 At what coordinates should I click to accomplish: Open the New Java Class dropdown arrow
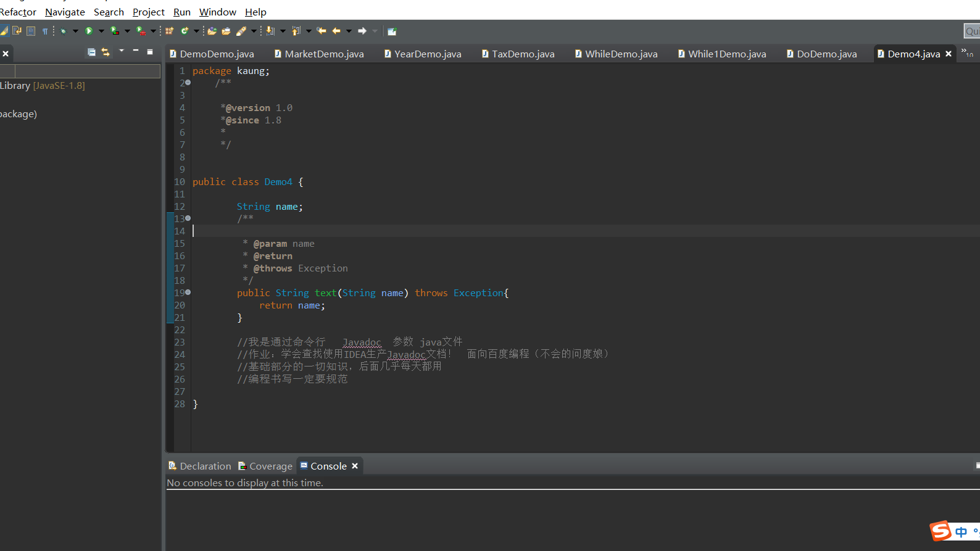coord(196,31)
